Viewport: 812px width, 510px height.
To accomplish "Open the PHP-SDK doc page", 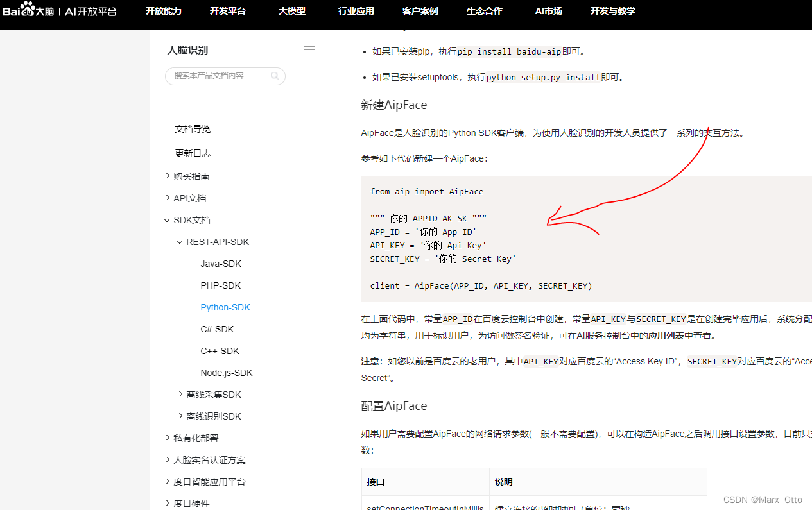I will 221,285.
